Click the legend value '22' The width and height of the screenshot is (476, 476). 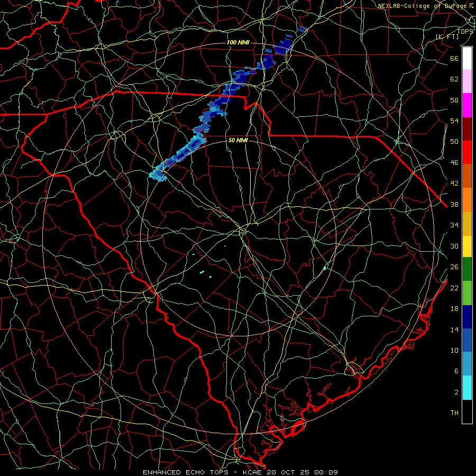point(454,288)
